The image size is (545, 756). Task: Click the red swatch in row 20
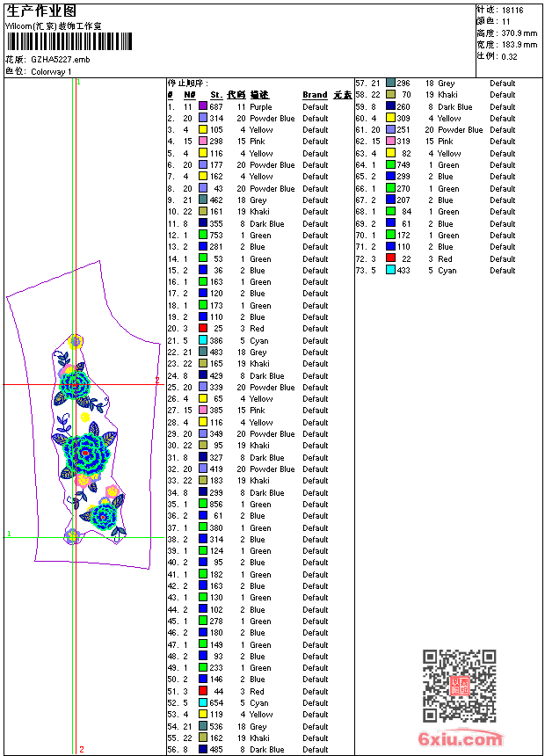pos(203,329)
